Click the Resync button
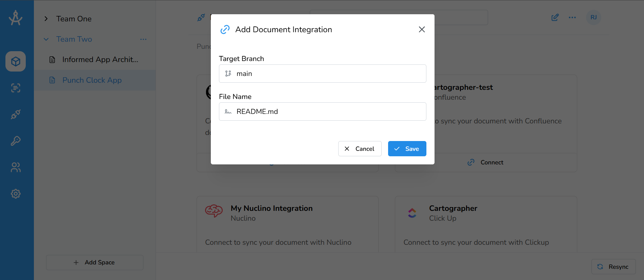 [613, 267]
